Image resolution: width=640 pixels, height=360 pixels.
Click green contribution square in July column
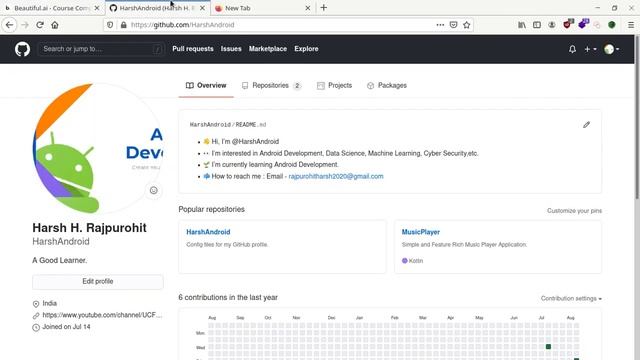[x=548, y=347]
